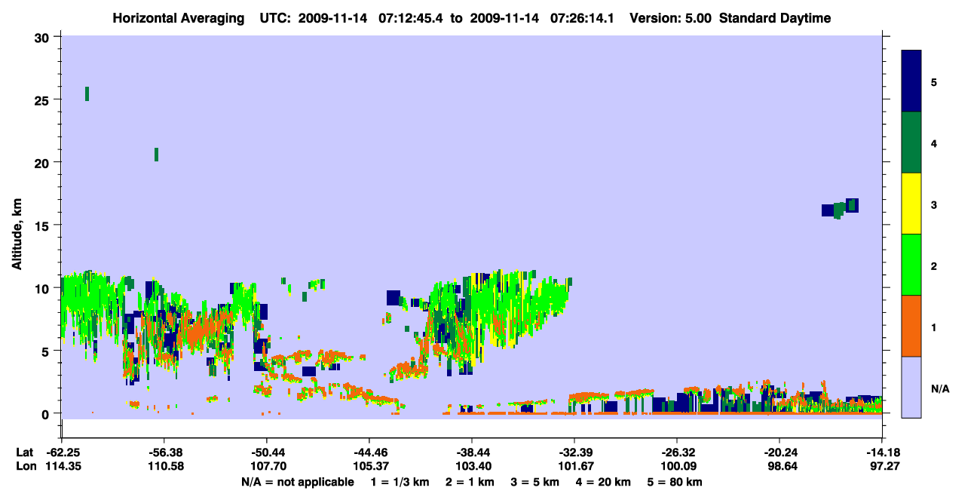Viewport: 980px width, 503px height.
Task: Click 'Version: 5.00' in the title
Action: point(672,18)
